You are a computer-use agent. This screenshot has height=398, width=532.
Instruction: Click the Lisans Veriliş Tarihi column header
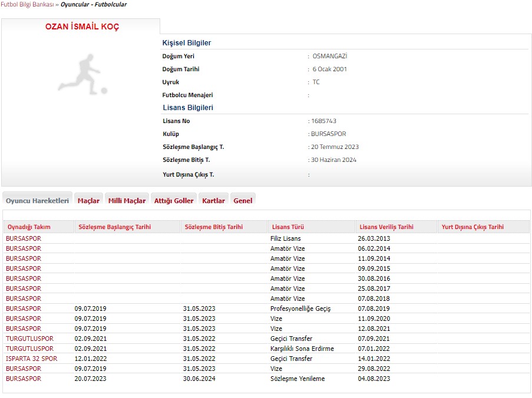pyautogui.click(x=386, y=227)
